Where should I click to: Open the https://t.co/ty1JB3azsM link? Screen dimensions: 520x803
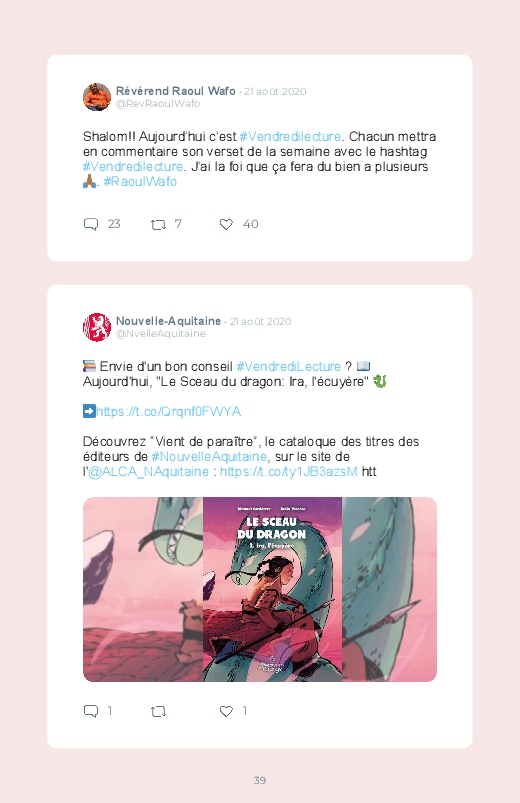click(288, 472)
